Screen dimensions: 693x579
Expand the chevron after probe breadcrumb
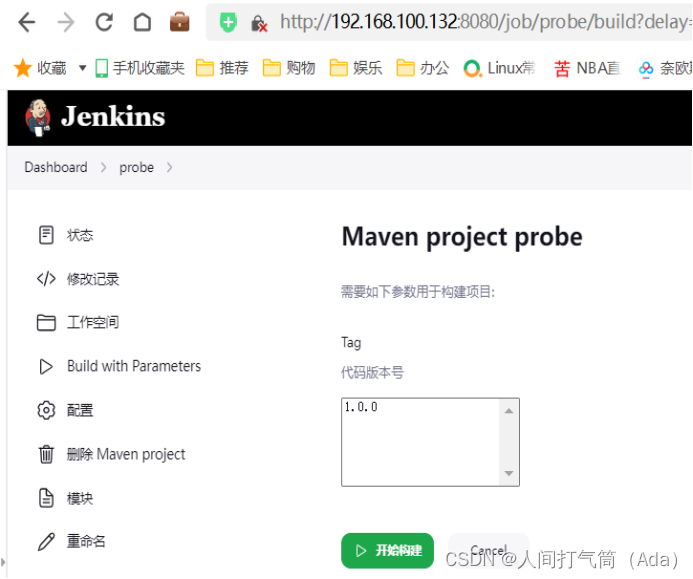(x=170, y=168)
